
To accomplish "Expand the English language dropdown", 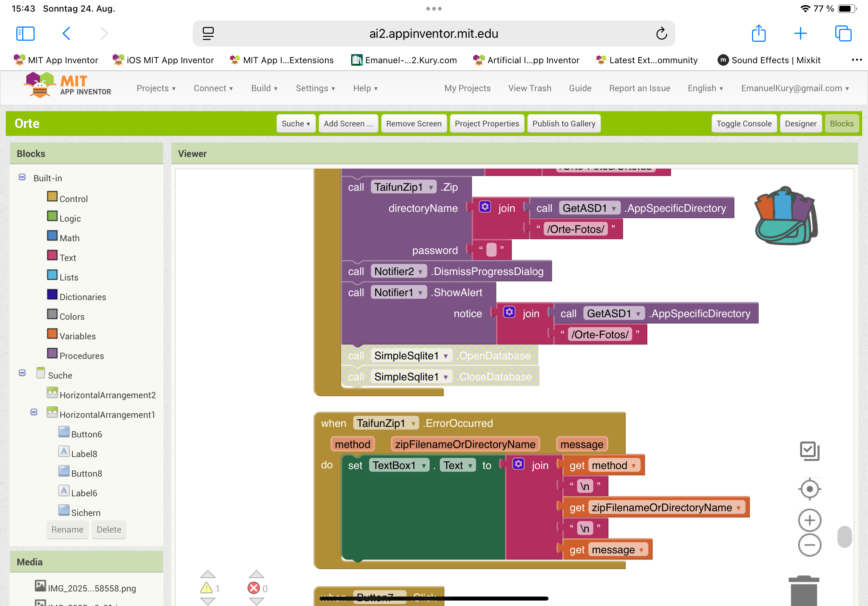I will [x=705, y=88].
